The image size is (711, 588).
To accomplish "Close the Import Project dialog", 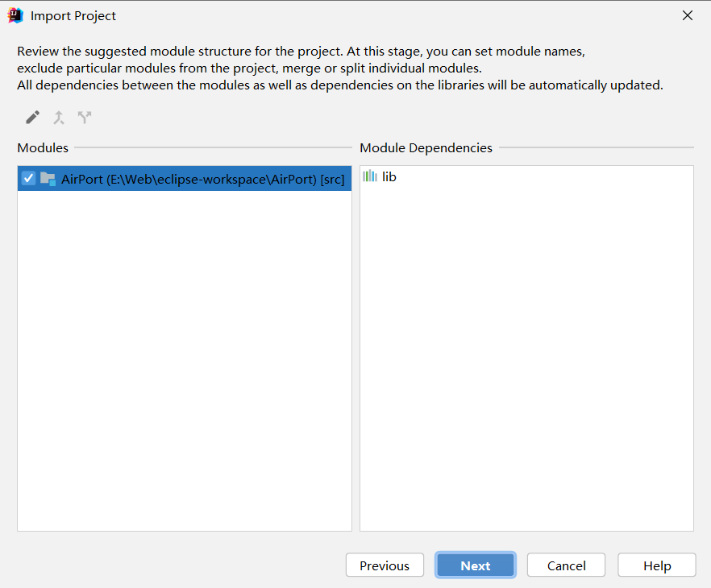I will [x=687, y=14].
